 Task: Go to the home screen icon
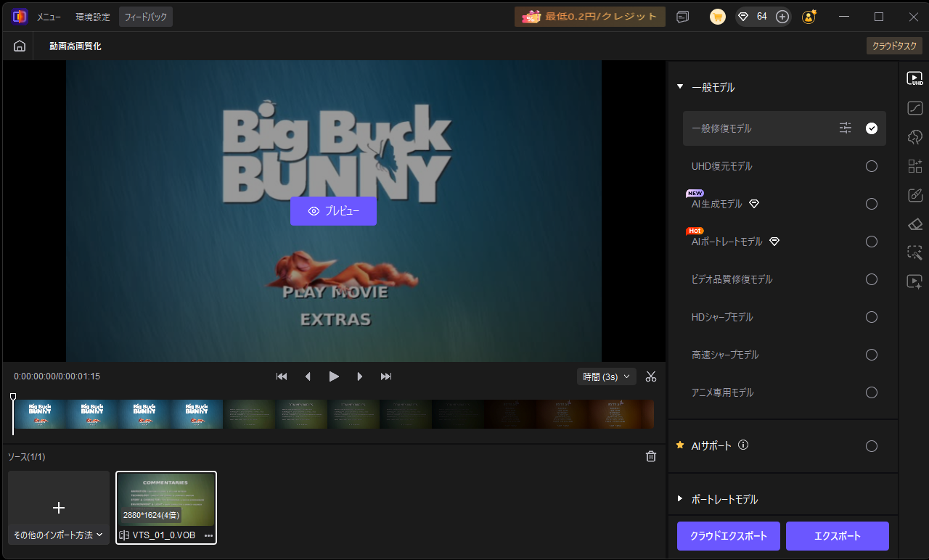[x=20, y=46]
